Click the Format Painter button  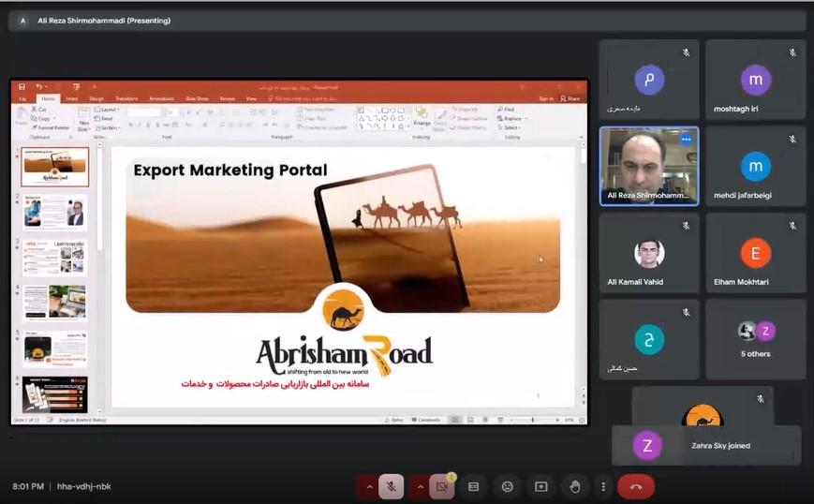pyautogui.click(x=51, y=127)
